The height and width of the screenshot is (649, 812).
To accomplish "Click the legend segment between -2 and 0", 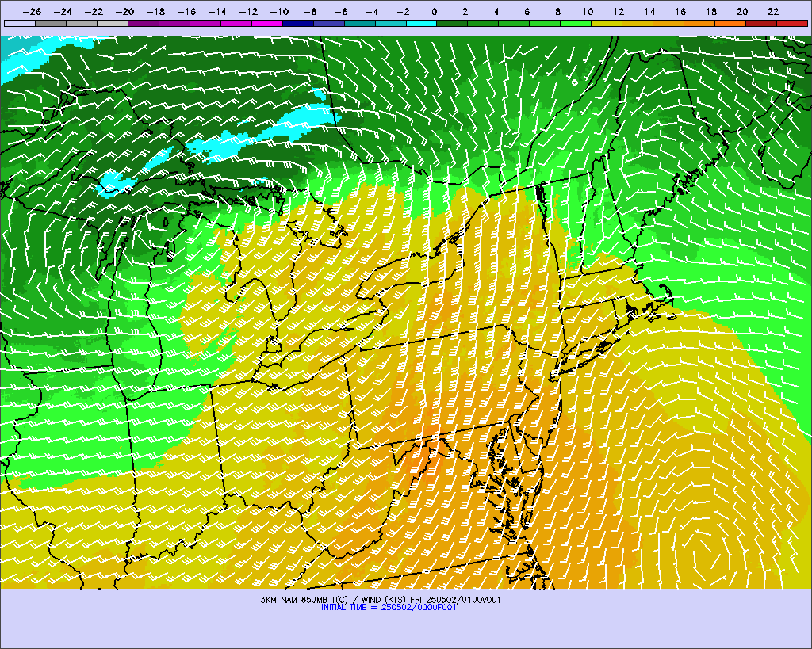I will (422, 23).
